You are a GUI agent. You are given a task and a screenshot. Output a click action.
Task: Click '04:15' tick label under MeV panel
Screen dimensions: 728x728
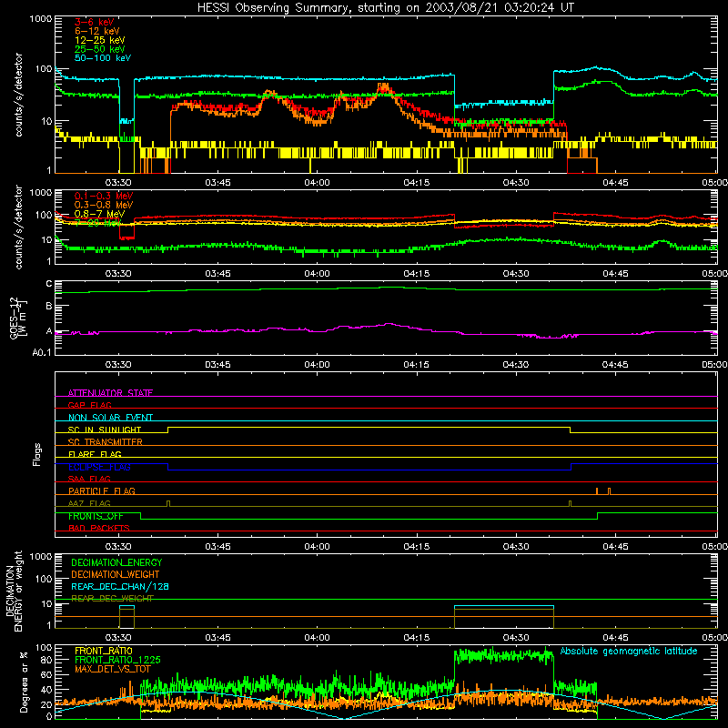click(x=417, y=274)
